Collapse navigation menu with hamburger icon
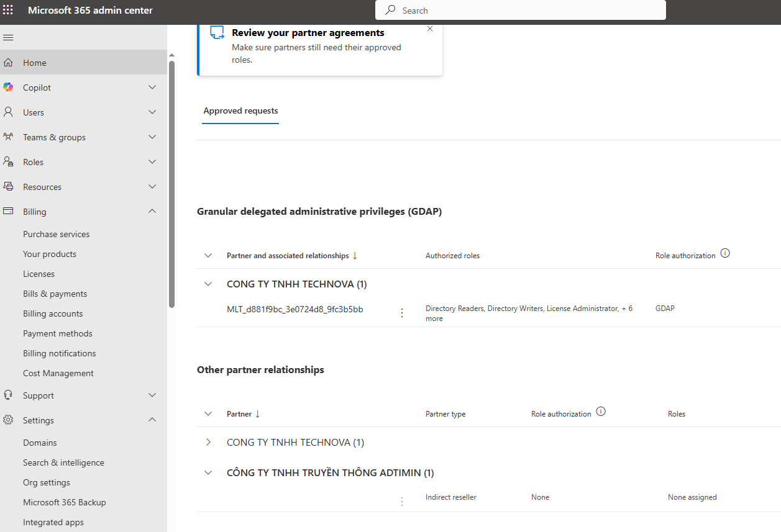This screenshot has height=532, width=781. pos(8,38)
